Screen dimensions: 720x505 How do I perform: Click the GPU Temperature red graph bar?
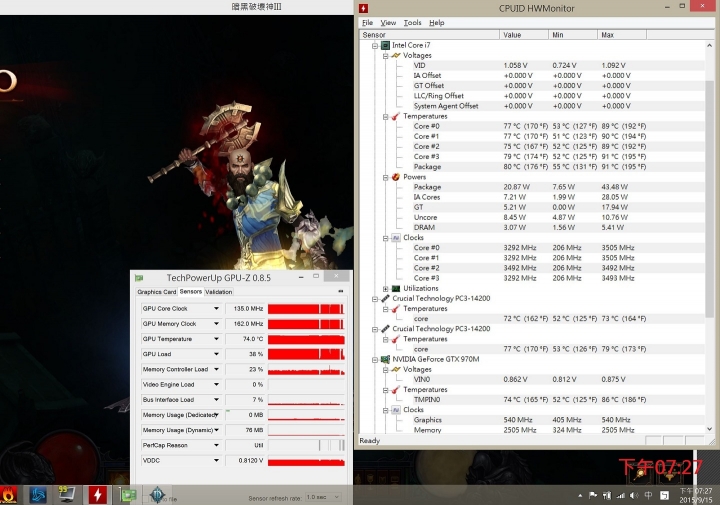tap(306, 339)
